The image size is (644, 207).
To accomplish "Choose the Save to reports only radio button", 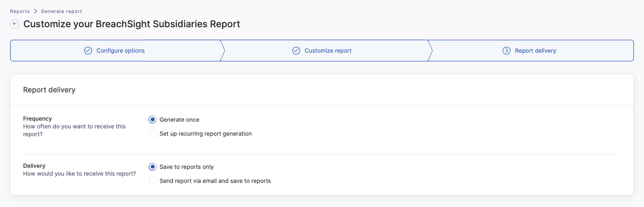I will [153, 167].
